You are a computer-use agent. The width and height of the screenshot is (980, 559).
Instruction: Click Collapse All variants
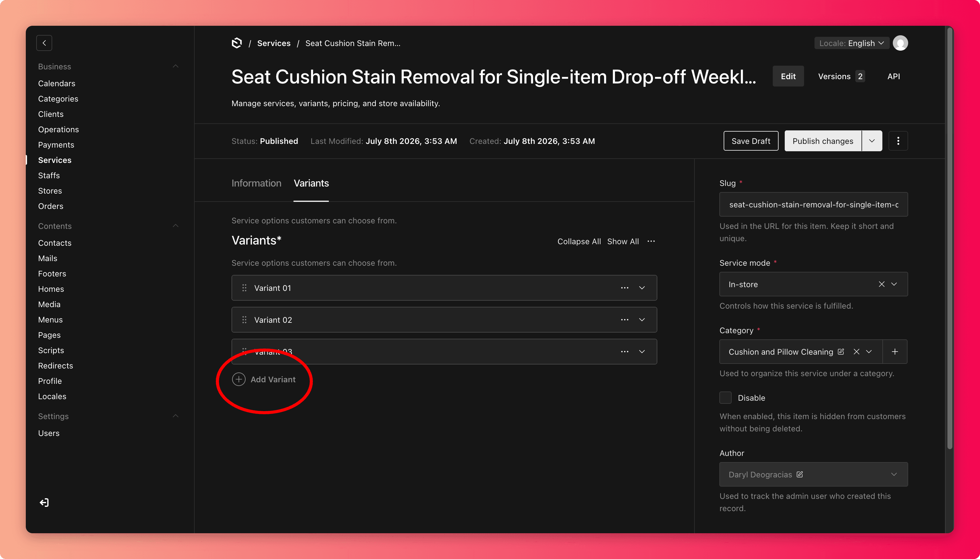(x=579, y=241)
